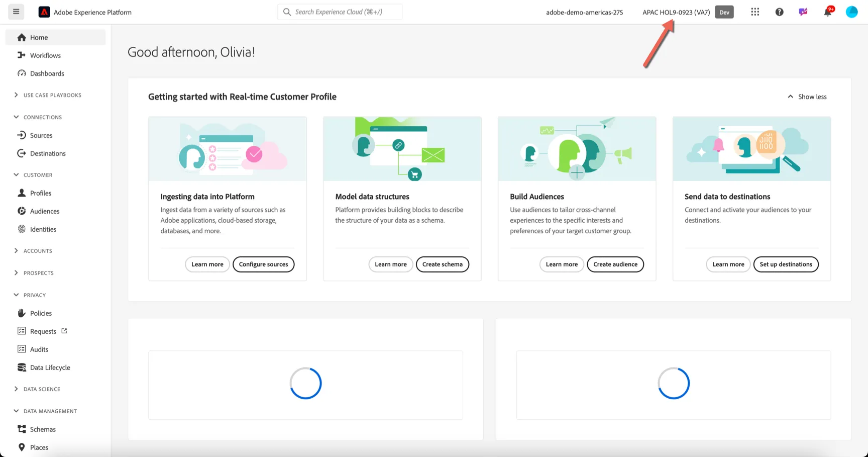
Task: Click the Send data to destinations illustration
Action: 751,149
